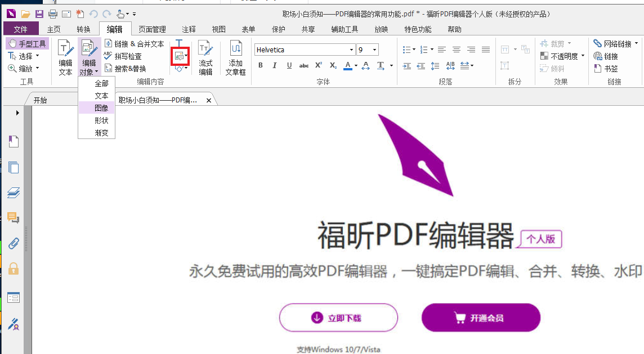Expand the 选择 select tool dropdown
The height and width of the screenshot is (354, 644).
pos(37,56)
